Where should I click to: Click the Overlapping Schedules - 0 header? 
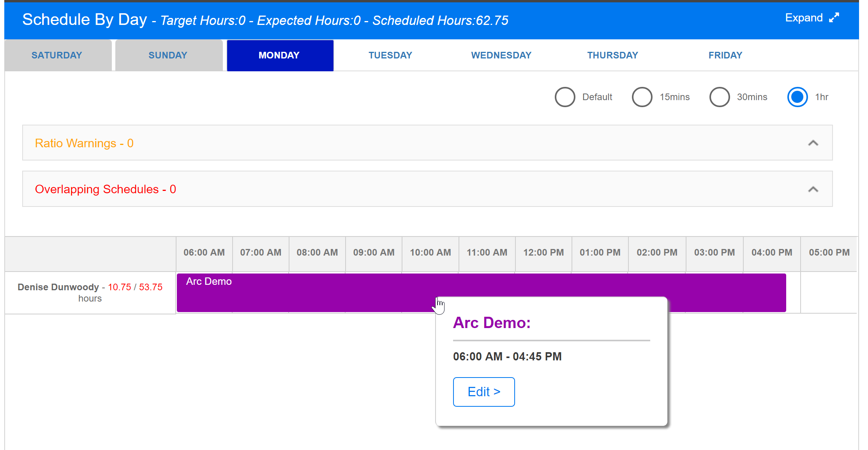click(x=105, y=189)
